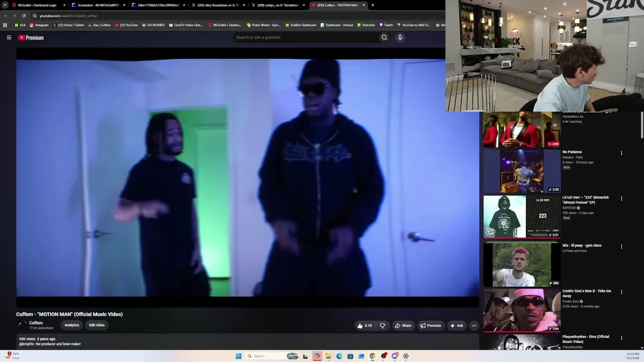This screenshot has width=644, height=362.
Task: Focus the YouTube search box
Action: click(x=306, y=37)
